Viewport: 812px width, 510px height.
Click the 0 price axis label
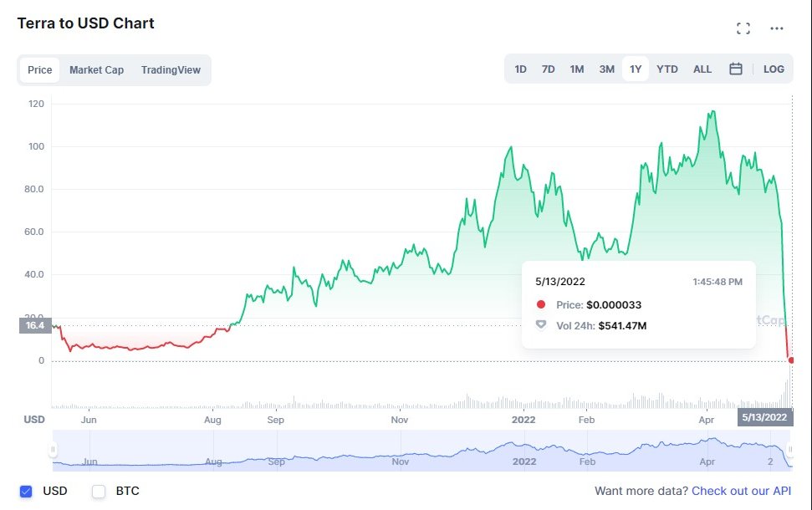point(42,361)
